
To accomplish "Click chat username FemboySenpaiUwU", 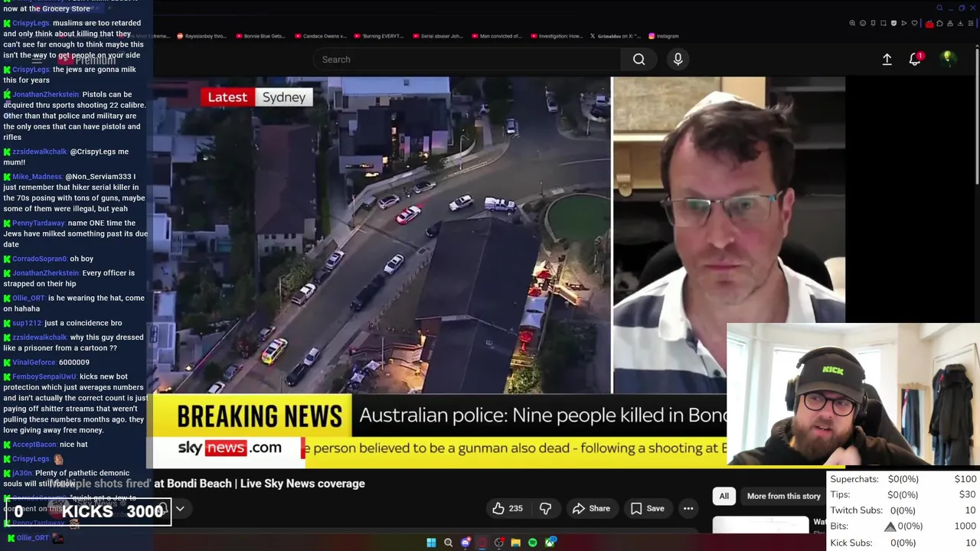I will (44, 377).
